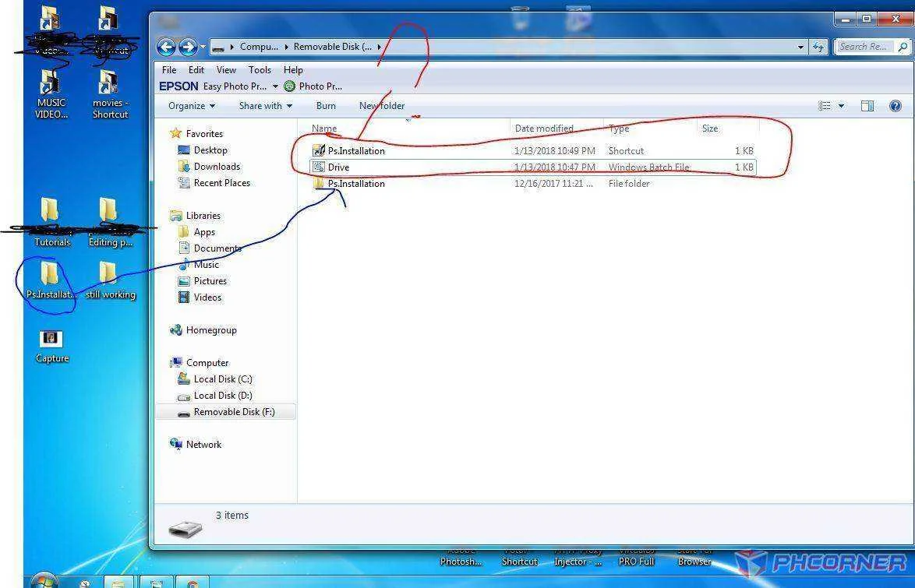
Task: Select the Ps.Installation file folder row
Action: 533,184
